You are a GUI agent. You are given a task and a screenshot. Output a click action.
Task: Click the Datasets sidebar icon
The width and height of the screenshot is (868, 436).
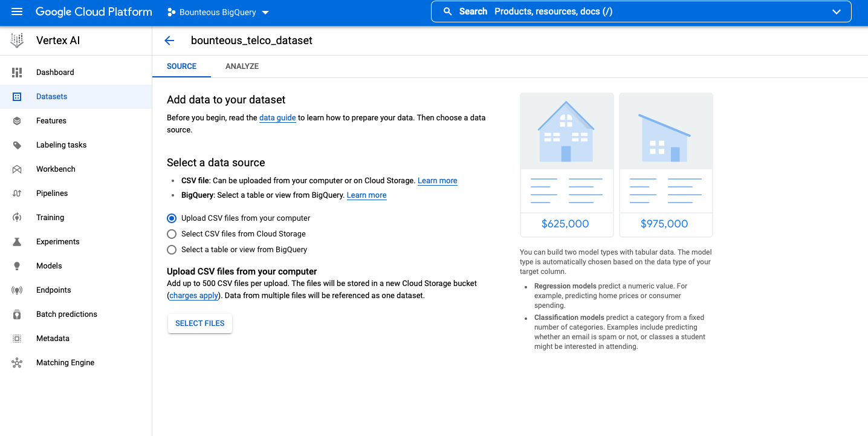pos(17,97)
